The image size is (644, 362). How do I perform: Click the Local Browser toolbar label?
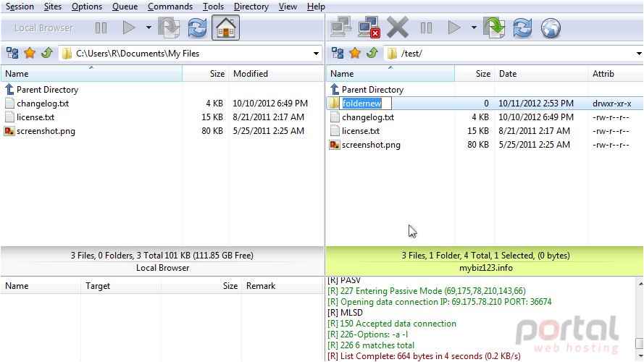coord(44,28)
